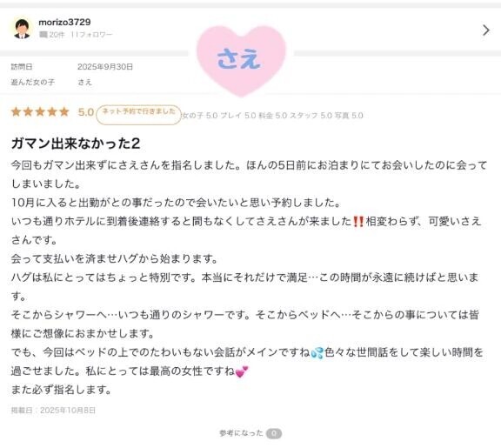Click the red double exclamation emoji

358,221
